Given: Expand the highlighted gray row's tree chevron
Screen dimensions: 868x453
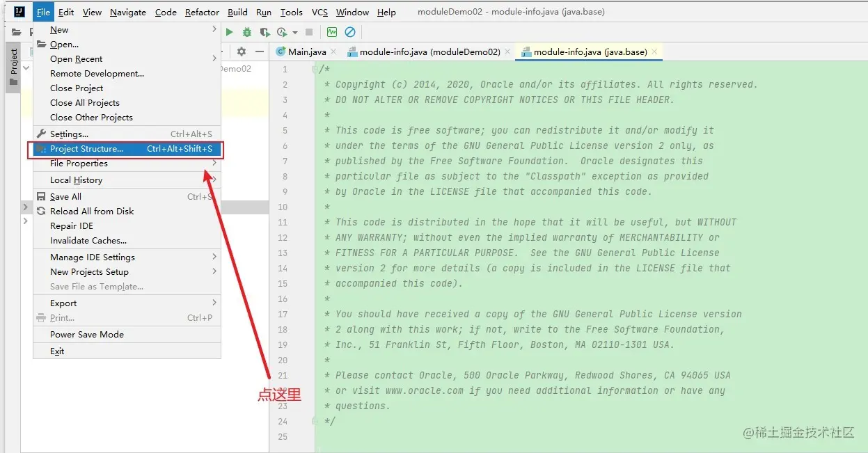Looking at the screenshot, I should point(26,207).
